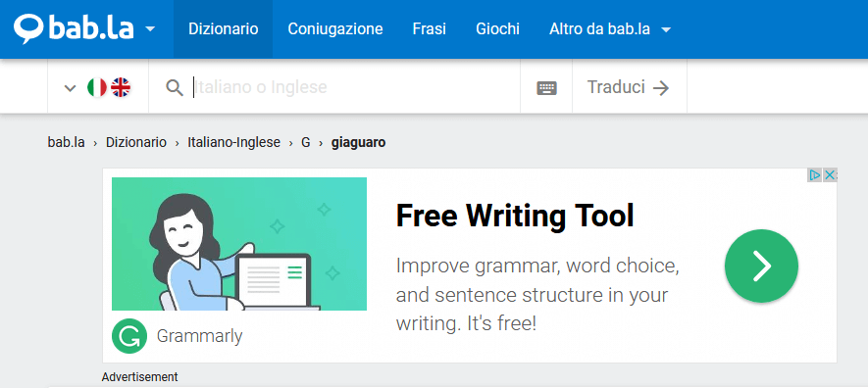Screen dimensions: 868x388
Task: Expand the language pair selector chevron
Action: click(x=70, y=87)
